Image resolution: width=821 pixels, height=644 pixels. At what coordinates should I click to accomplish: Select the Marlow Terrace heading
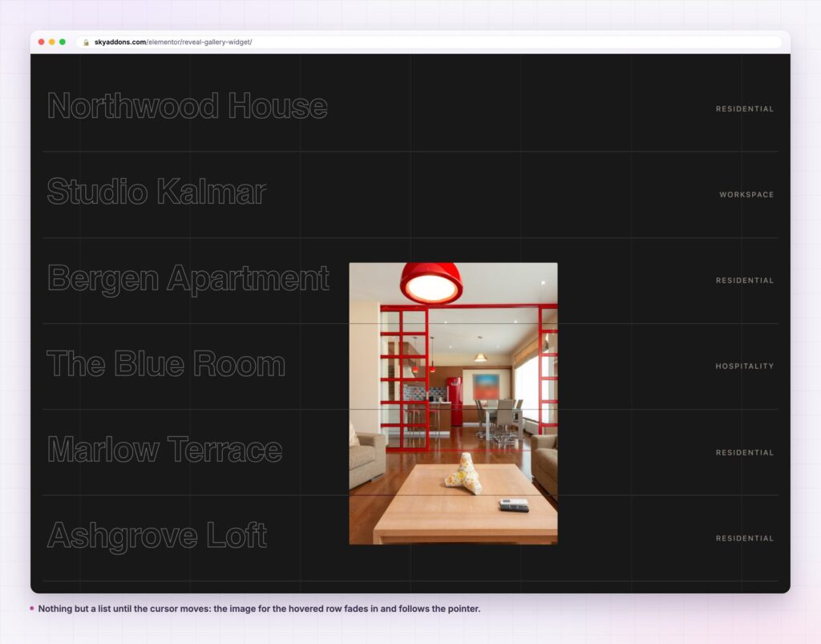click(165, 450)
